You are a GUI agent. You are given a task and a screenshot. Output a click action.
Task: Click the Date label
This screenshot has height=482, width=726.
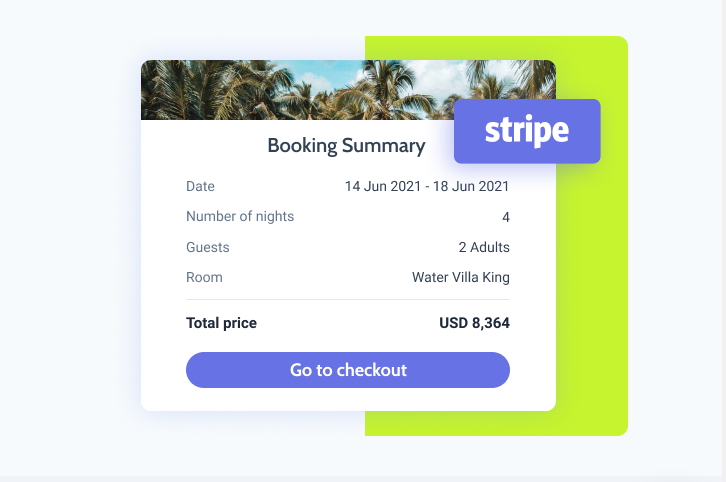(x=200, y=186)
